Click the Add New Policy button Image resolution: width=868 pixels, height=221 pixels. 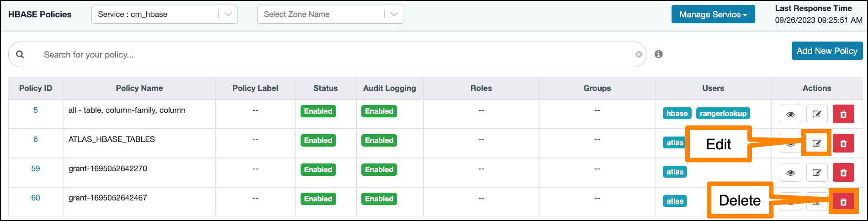pos(827,51)
